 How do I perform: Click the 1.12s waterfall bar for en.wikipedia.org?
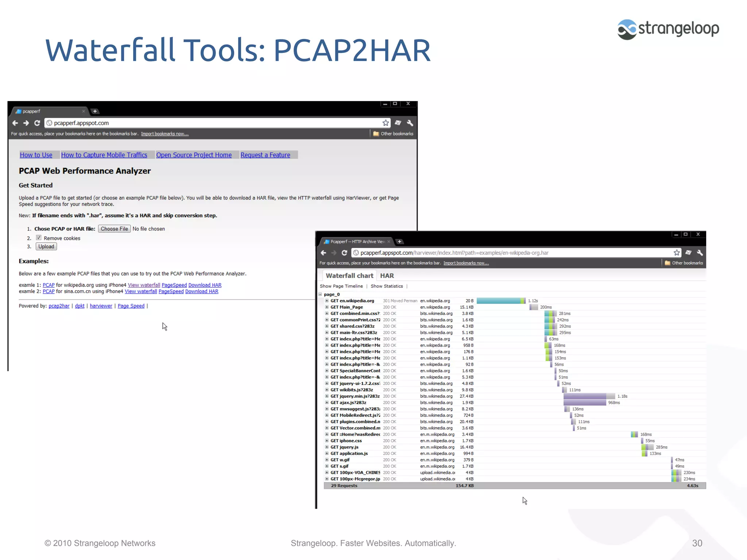tap(501, 301)
